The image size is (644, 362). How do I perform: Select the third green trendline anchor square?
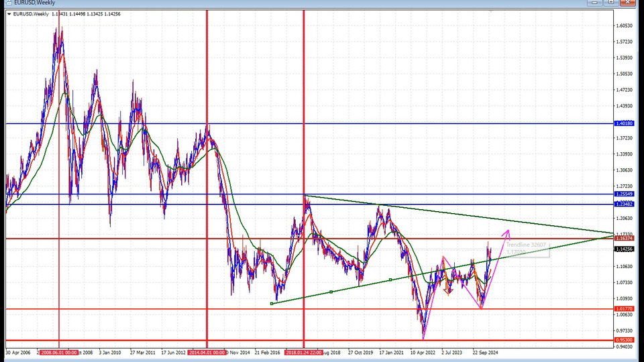390,280
